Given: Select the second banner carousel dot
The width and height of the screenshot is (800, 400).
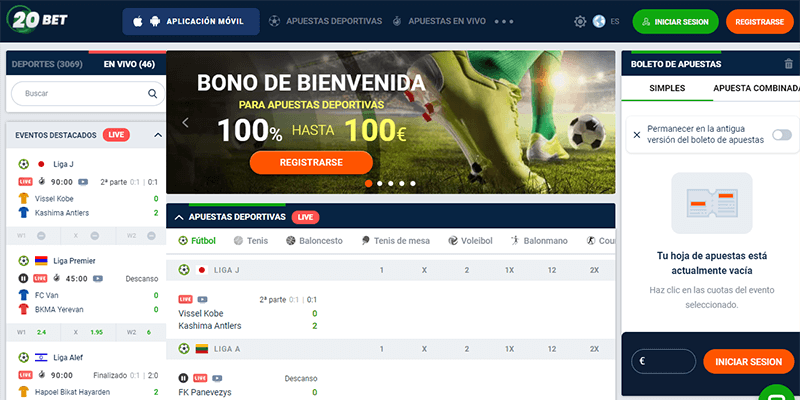Looking at the screenshot, I should pos(380,183).
